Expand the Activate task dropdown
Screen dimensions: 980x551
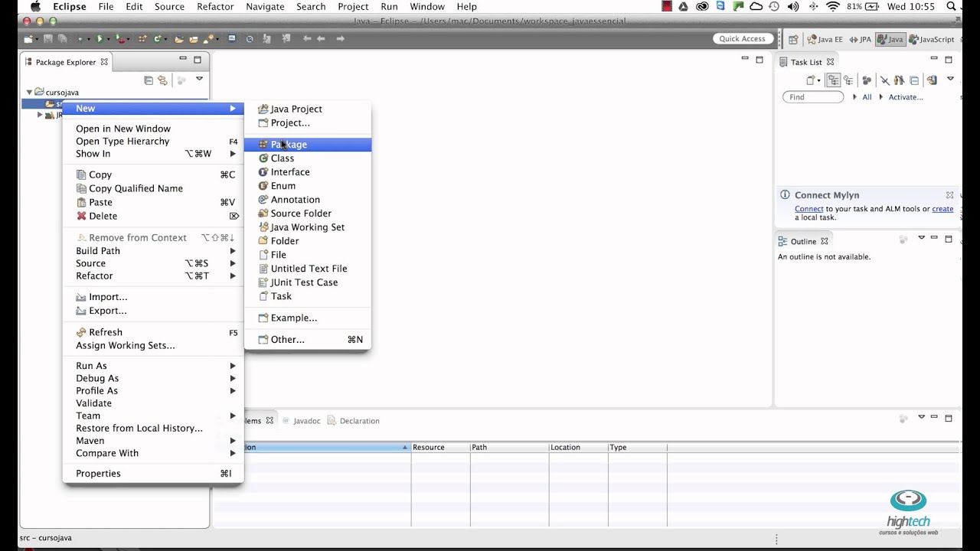[x=880, y=97]
